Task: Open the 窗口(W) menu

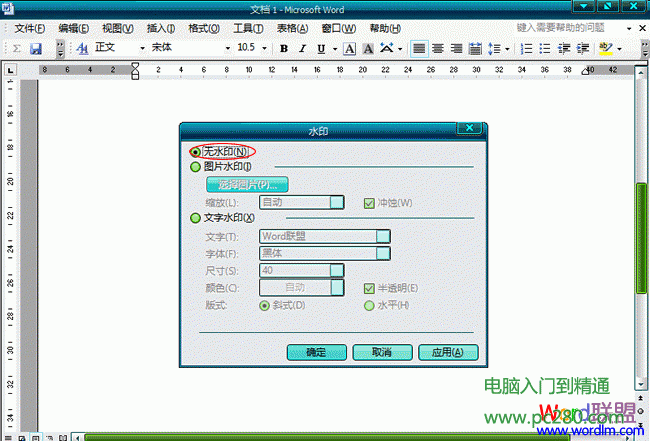Action: tap(339, 28)
